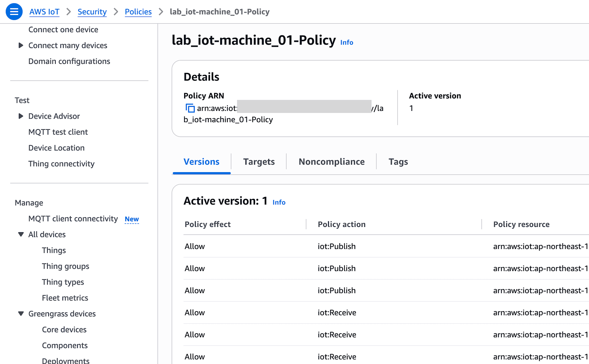Expand Device Advisor section

pos(21,116)
